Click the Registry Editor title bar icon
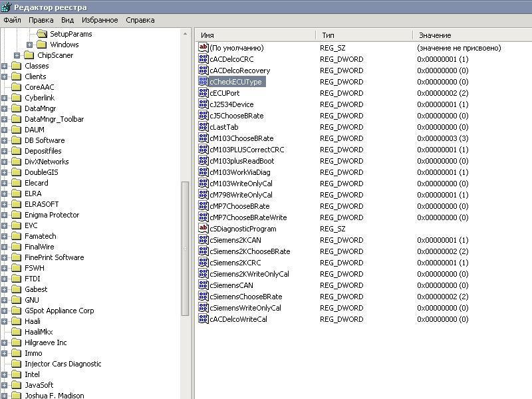Viewport: 532px width, 399px height. [x=7, y=7]
